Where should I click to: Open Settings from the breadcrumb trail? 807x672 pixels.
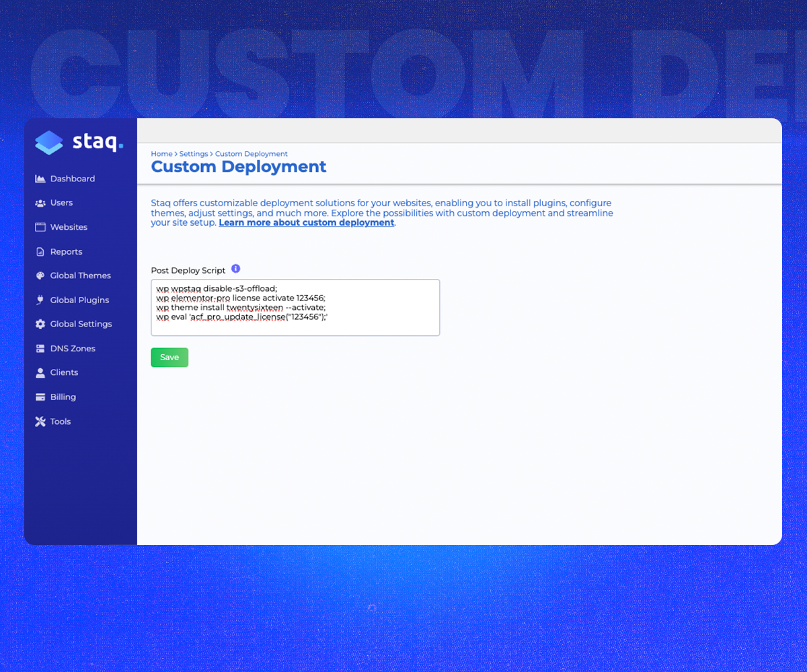click(x=194, y=153)
